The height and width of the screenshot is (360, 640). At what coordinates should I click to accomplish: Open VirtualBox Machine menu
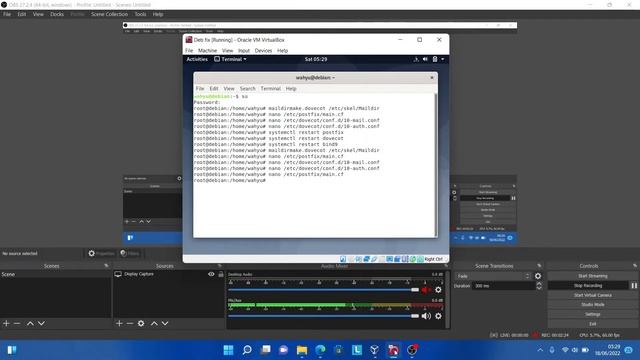(x=207, y=51)
